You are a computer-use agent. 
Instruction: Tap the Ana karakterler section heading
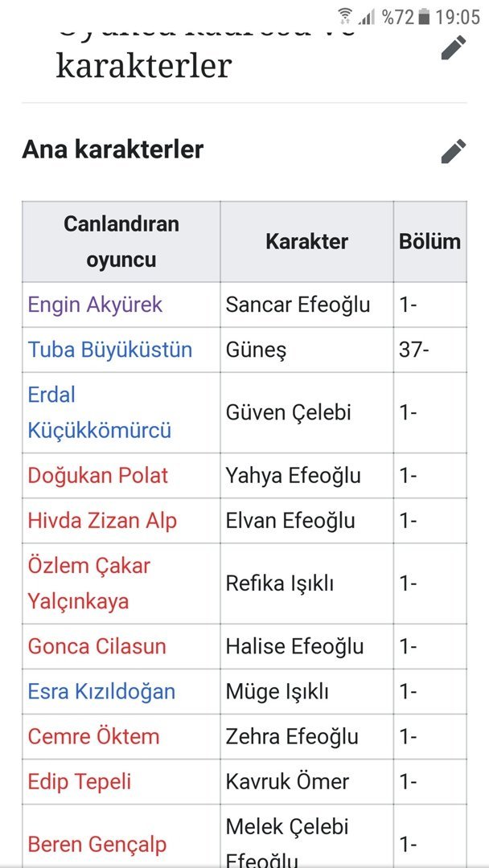coord(113,149)
